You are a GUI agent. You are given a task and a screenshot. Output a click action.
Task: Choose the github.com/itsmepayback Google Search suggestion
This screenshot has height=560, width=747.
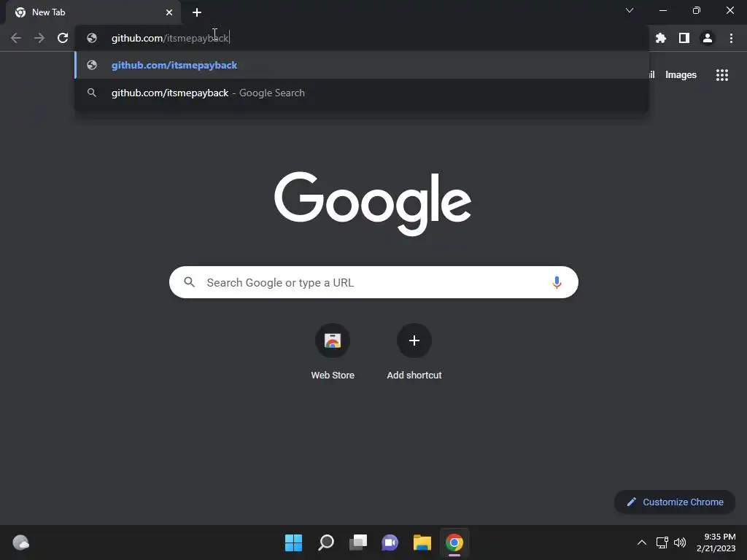click(x=362, y=93)
